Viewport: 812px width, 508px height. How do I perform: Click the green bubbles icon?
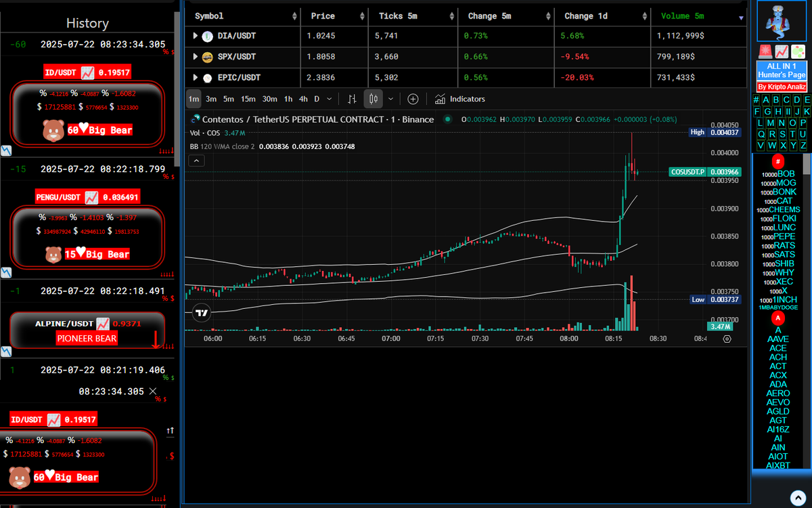pos(798,51)
